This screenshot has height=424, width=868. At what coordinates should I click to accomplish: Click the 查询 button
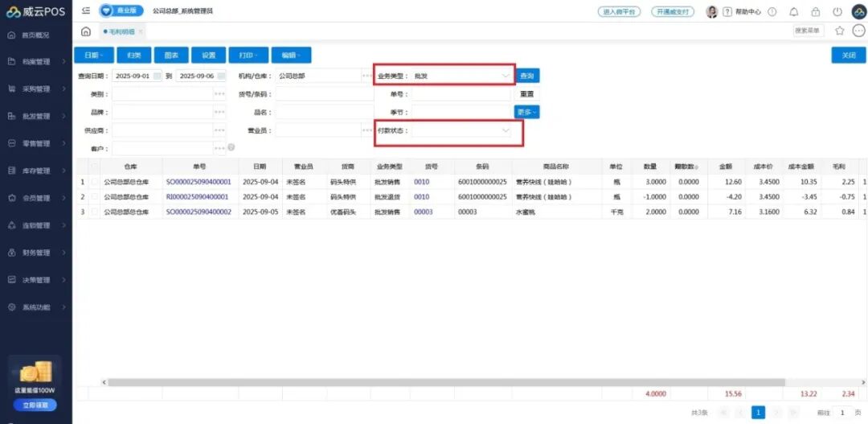coord(527,76)
